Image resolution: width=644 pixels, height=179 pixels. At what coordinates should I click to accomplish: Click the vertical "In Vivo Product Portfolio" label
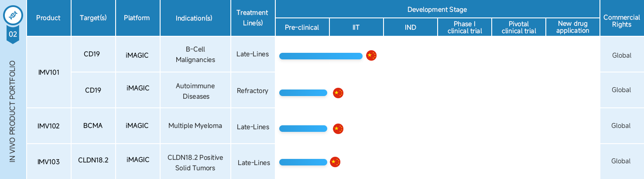coord(12,111)
